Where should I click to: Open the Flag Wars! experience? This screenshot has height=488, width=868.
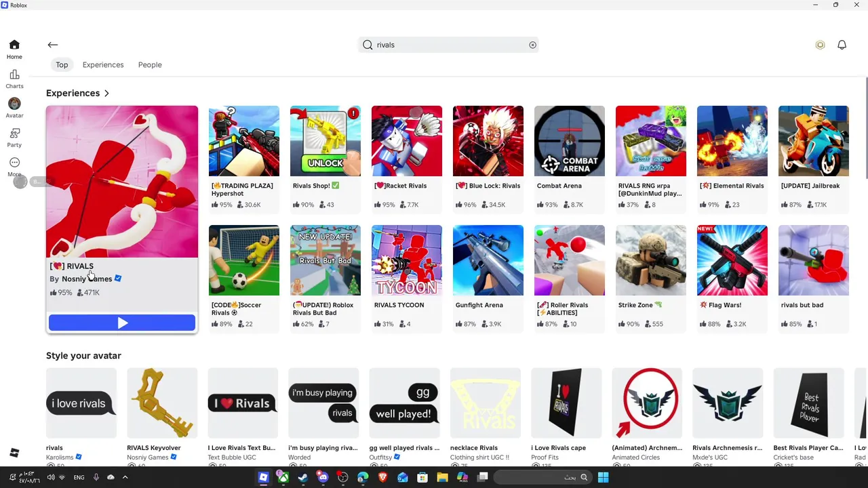click(x=732, y=278)
